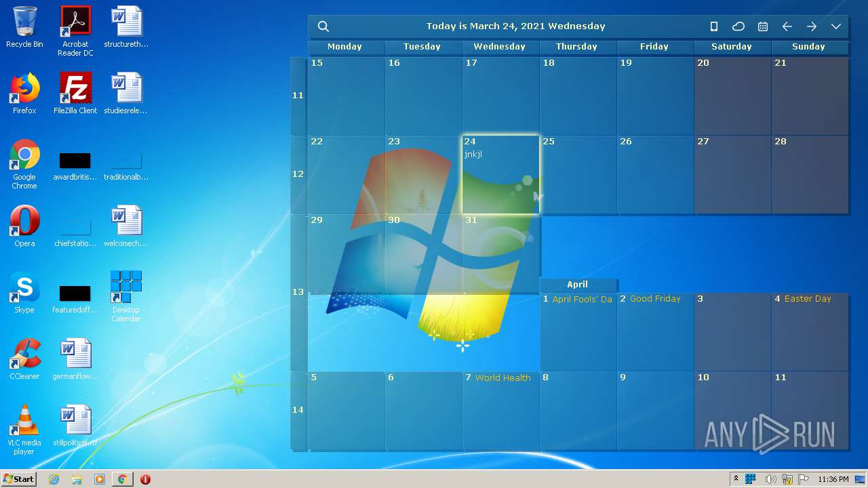Open the Windows Start menu
This screenshot has width=868, height=488.
pos(18,479)
